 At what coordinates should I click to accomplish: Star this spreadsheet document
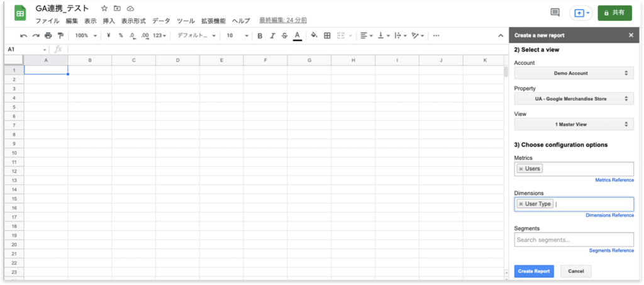coord(104,9)
